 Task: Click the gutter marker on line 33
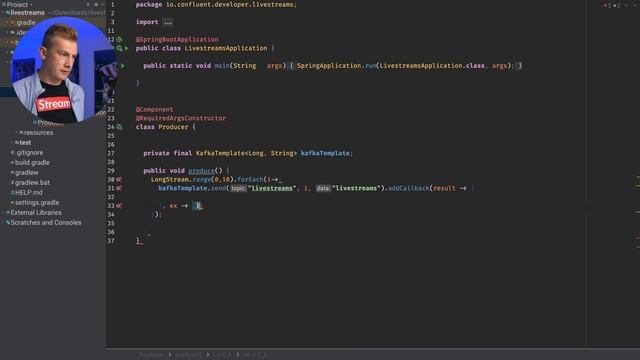pyautogui.click(x=119, y=206)
